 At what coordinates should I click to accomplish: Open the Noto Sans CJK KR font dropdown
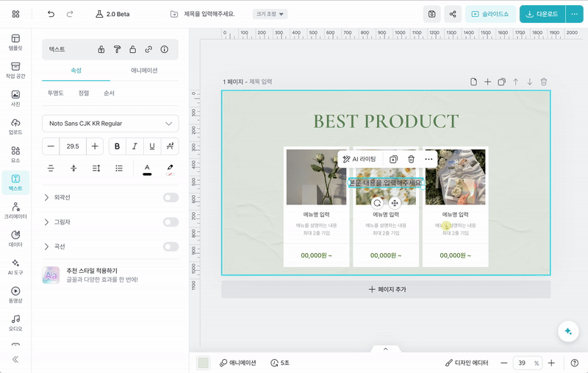pos(110,124)
